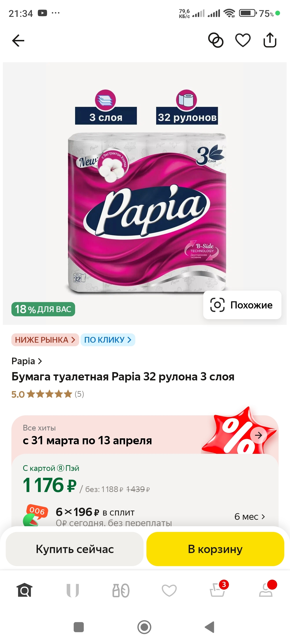Image resolution: width=290 pixels, height=644 pixels.
Task: Expand the ПО КЛИКУ badge
Action: tap(108, 340)
